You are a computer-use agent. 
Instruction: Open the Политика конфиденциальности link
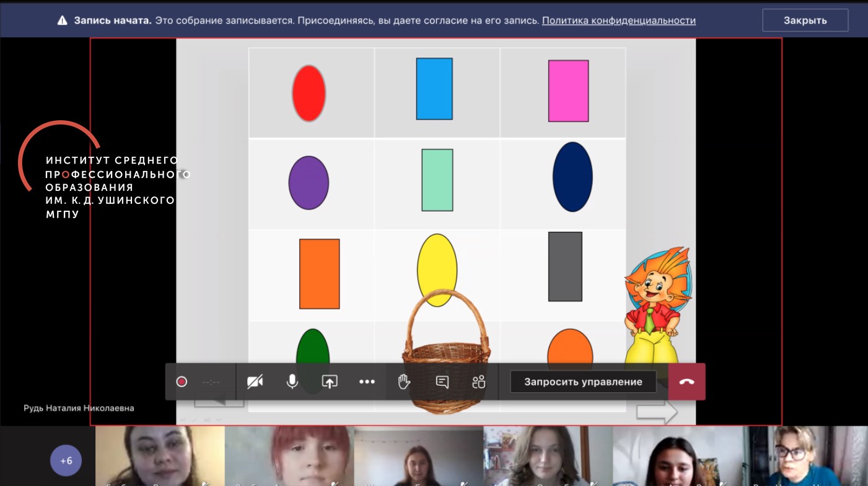[618, 20]
